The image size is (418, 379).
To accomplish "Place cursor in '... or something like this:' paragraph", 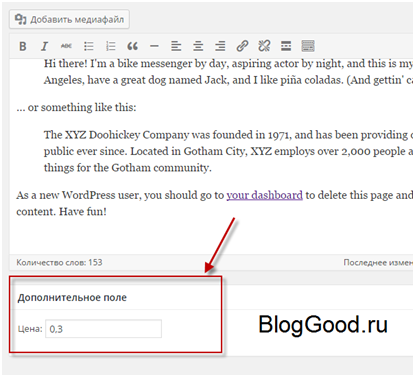I will pyautogui.click(x=76, y=107).
